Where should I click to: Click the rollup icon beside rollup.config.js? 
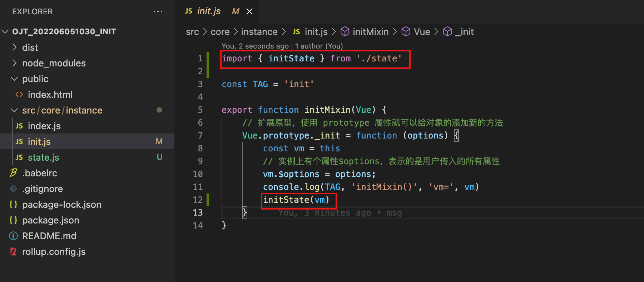(x=13, y=251)
